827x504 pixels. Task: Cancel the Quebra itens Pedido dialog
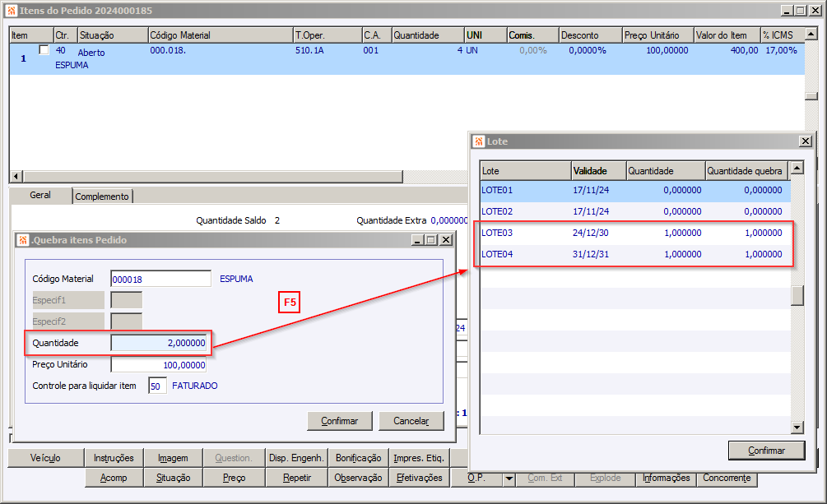click(411, 421)
